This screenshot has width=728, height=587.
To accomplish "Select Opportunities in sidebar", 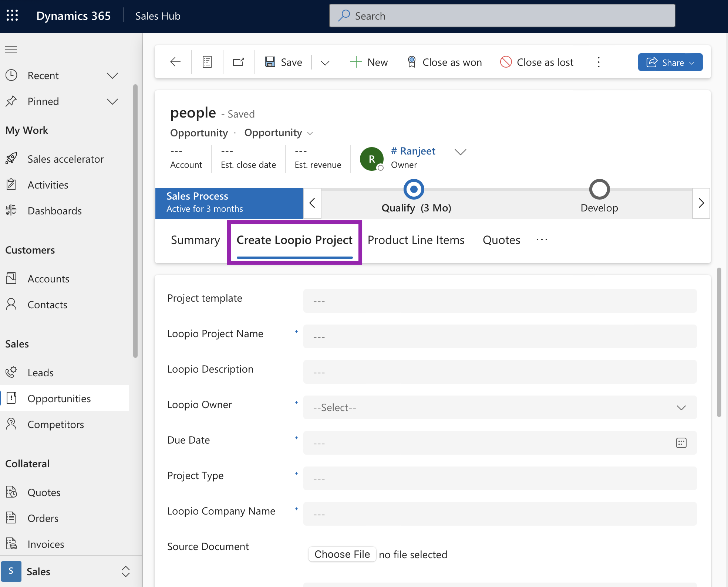I will tap(64, 398).
